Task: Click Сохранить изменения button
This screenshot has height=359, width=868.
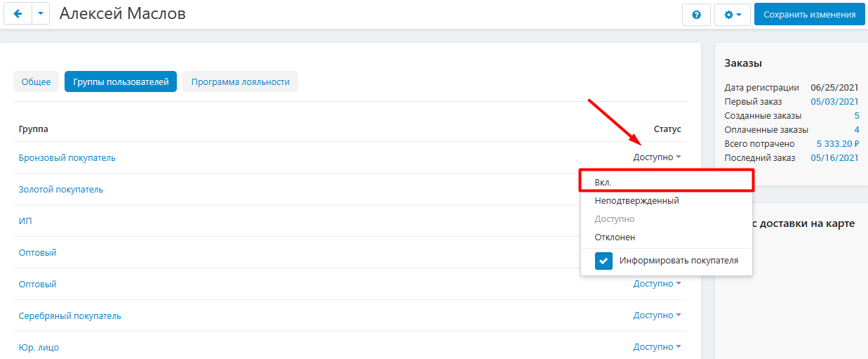Action: (809, 14)
